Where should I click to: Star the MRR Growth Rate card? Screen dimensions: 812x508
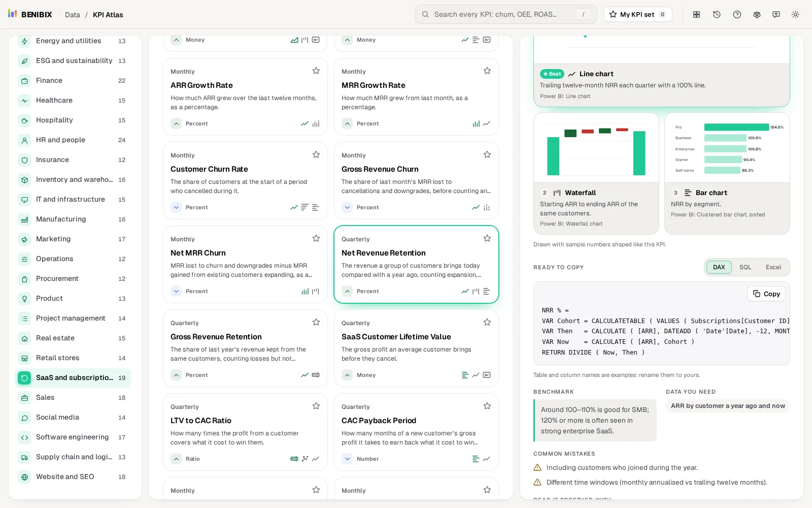tap(487, 71)
